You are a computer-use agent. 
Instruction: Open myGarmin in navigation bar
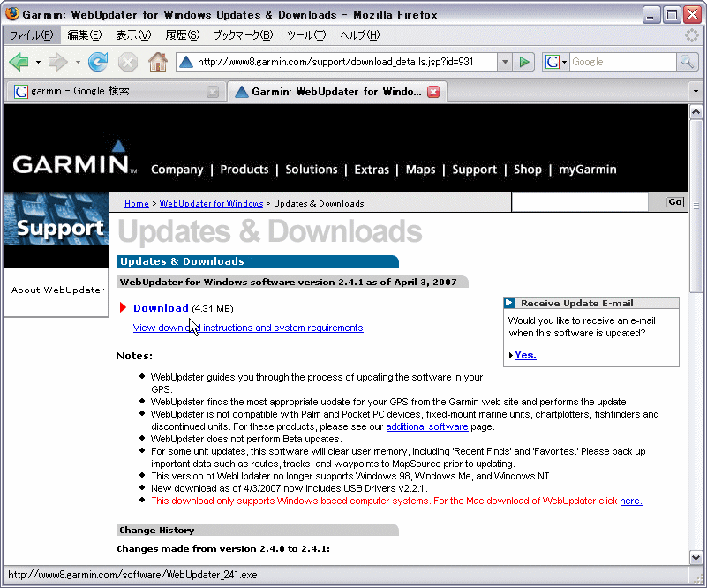coord(588,170)
